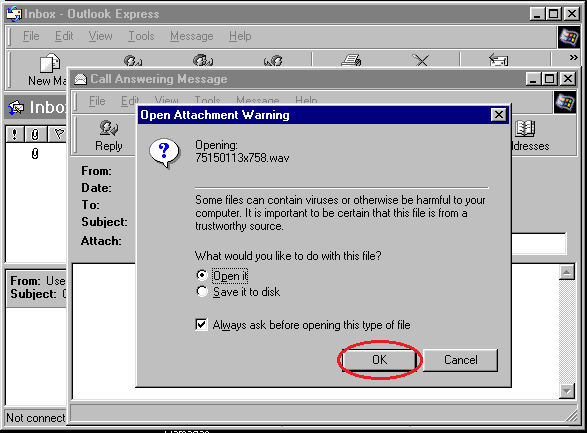Select the 'Save it to disk' option

click(202, 292)
